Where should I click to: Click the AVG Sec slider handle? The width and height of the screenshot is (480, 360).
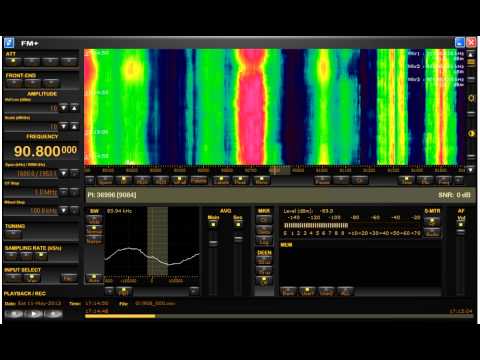click(238, 239)
